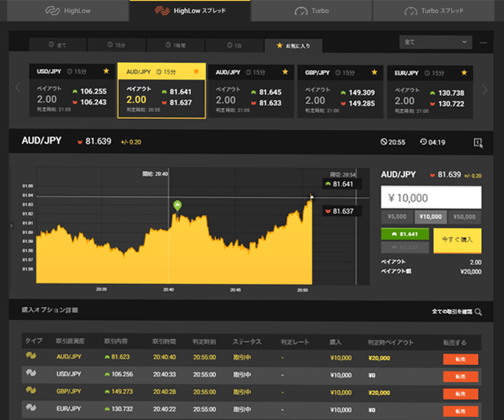Click the ¥10,000 investment amount field

(x=431, y=197)
